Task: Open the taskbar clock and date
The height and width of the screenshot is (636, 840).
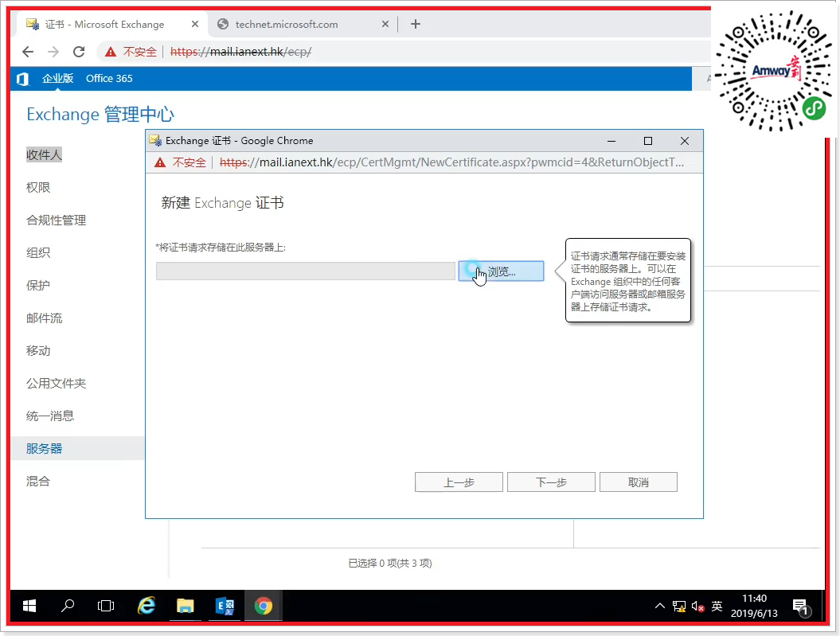Action: point(754,606)
